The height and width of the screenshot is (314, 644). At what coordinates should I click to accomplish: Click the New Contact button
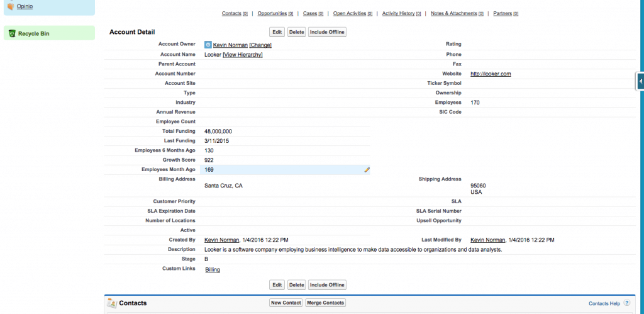[286, 303]
